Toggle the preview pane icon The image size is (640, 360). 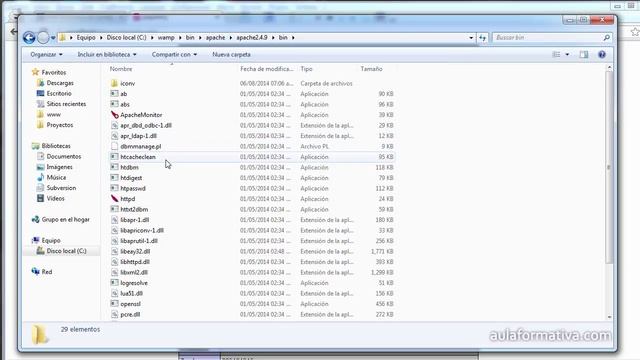click(x=584, y=54)
